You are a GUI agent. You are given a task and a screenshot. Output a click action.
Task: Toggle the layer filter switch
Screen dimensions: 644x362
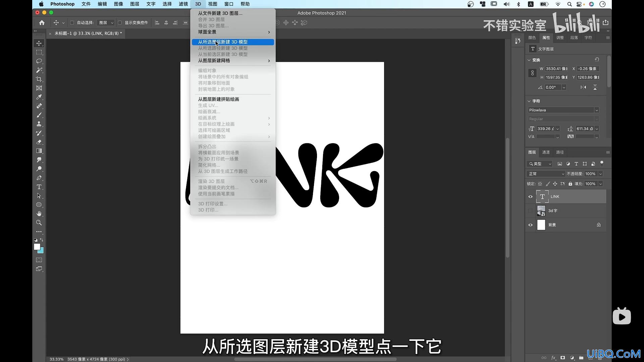[x=602, y=163]
